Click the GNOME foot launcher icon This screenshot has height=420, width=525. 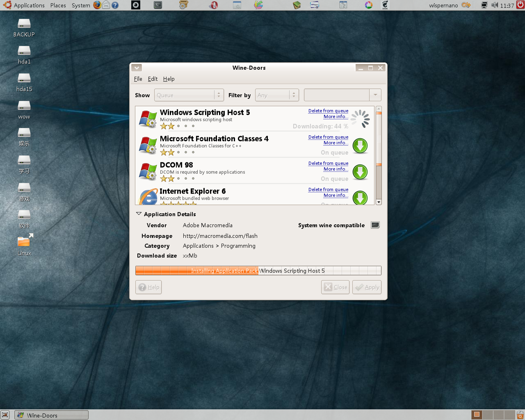(385, 5)
